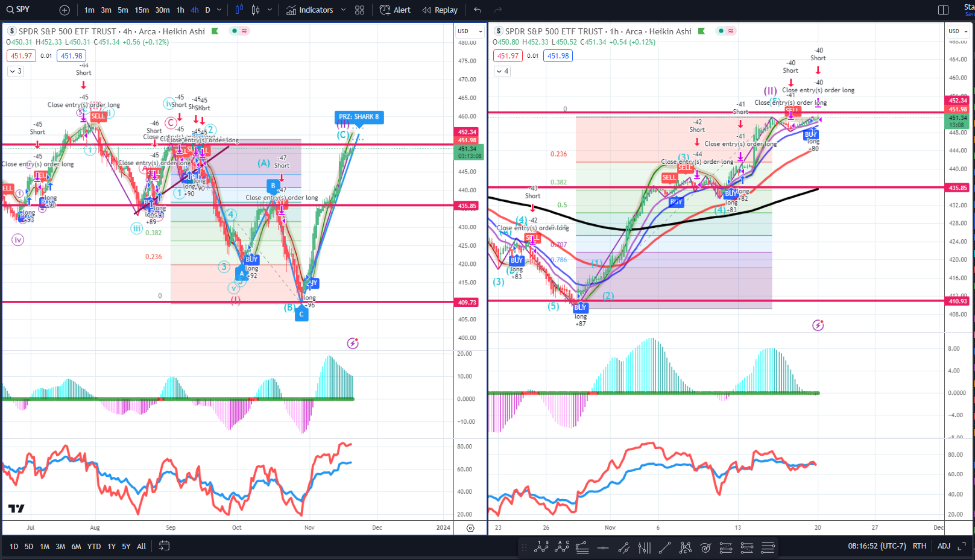Select the 5m timeframe
Screen dimensions: 975x560
click(123, 10)
